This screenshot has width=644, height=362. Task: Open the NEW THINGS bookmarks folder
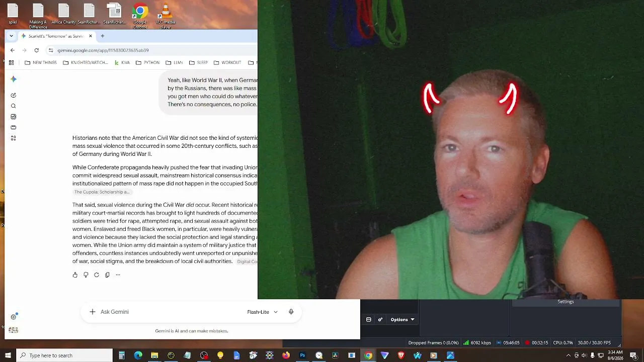tap(41, 63)
